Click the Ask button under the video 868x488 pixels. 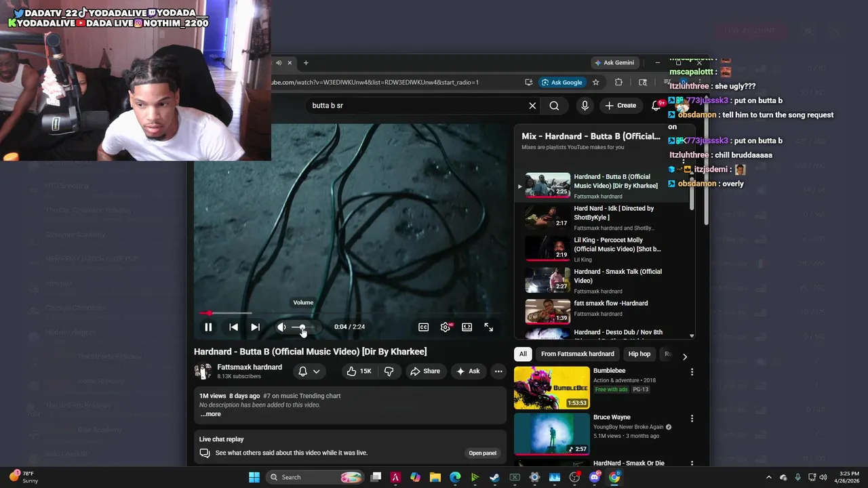pos(468,371)
